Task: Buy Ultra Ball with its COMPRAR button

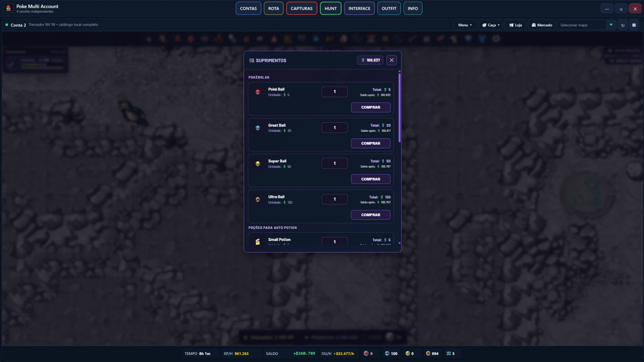Action: [x=371, y=215]
